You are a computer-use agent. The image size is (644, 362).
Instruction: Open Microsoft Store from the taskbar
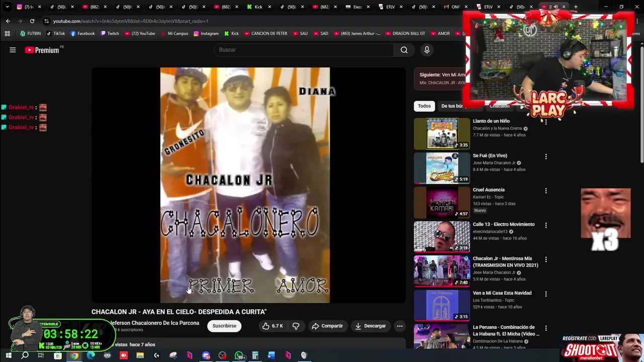pyautogui.click(x=58, y=355)
